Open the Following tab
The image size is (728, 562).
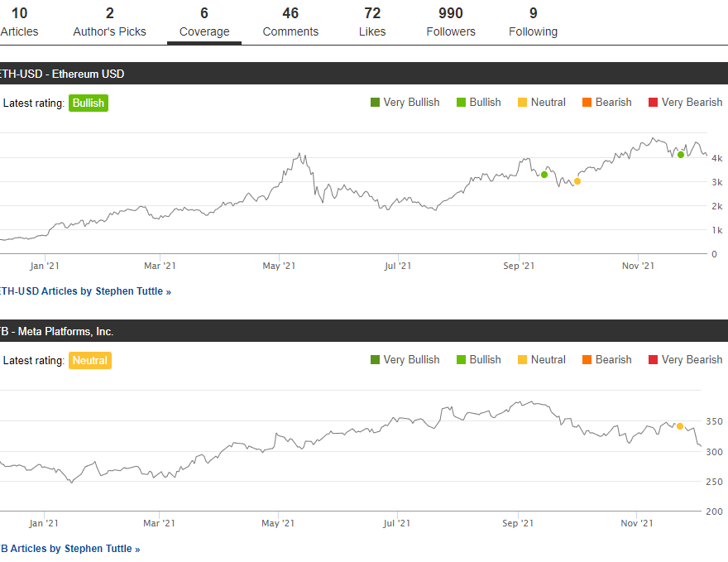coord(533,22)
